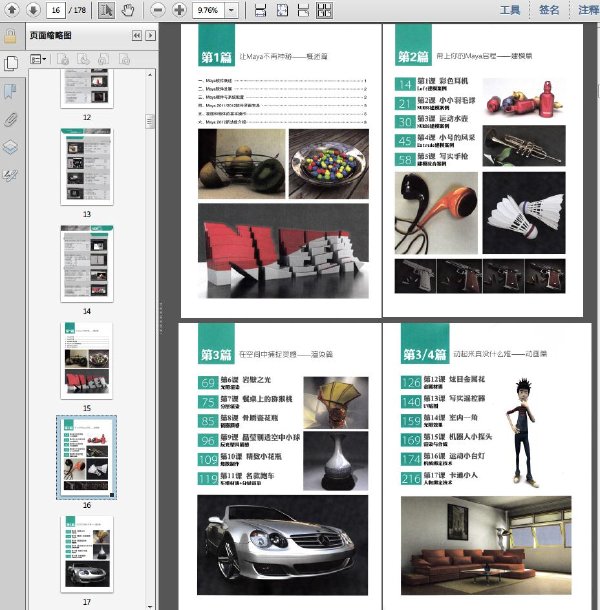The image size is (600, 610).
Task: Click page number box 45 in contents
Action: click(405, 141)
